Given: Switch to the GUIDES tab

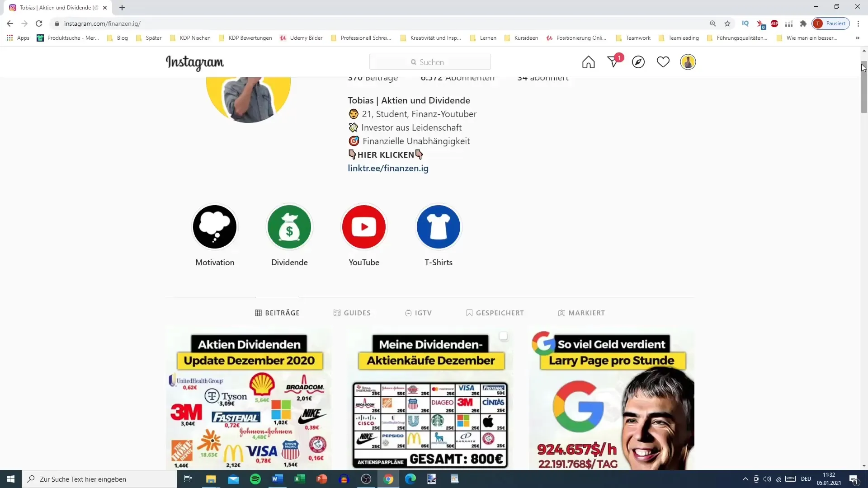Looking at the screenshot, I should (352, 313).
